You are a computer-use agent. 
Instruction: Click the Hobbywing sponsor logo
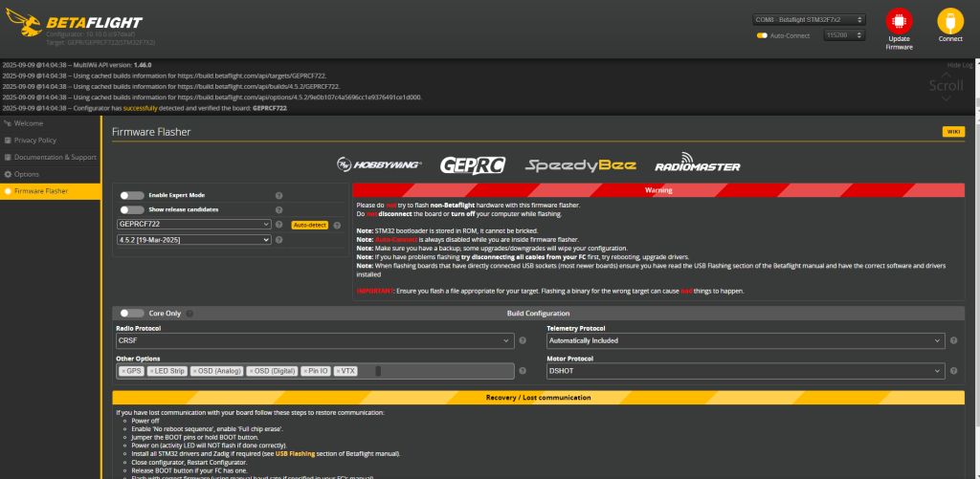[379, 164]
